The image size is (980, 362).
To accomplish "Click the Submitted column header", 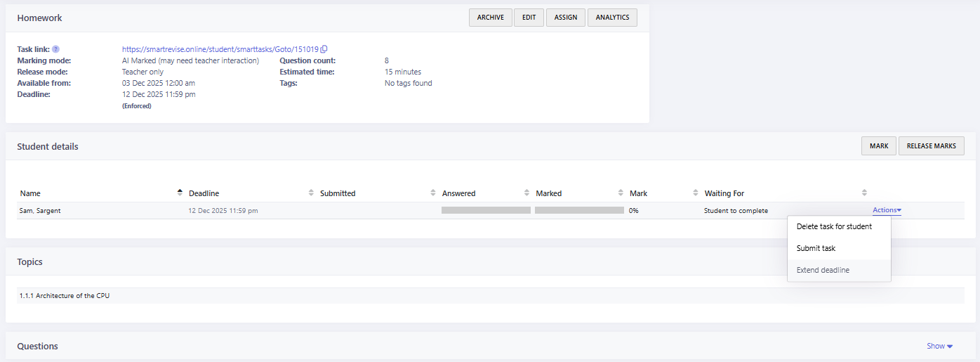I will (x=338, y=193).
